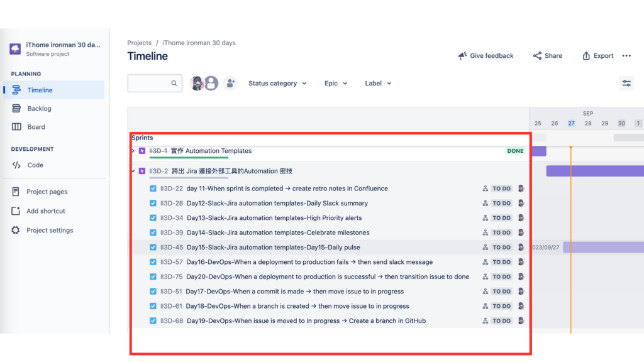Click the purple epic icon of II3D-1
This screenshot has width=644, height=362.
(x=142, y=151)
